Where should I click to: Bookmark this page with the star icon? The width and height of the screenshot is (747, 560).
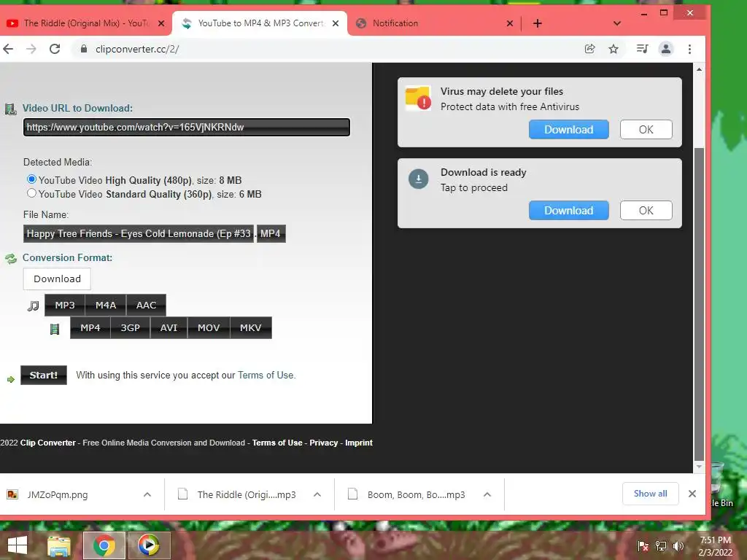(x=614, y=49)
